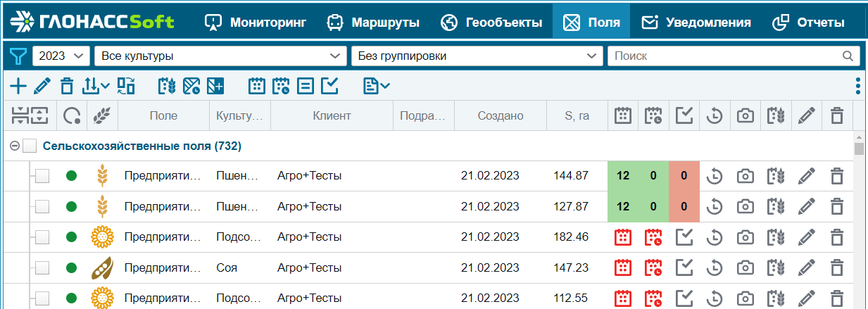Open camera icon in first field row
This screenshot has height=309, width=868.
pos(745,176)
